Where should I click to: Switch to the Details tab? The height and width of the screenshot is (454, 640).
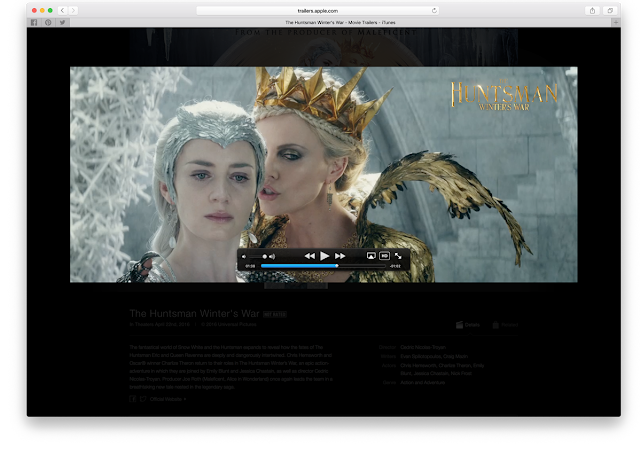(x=468, y=325)
